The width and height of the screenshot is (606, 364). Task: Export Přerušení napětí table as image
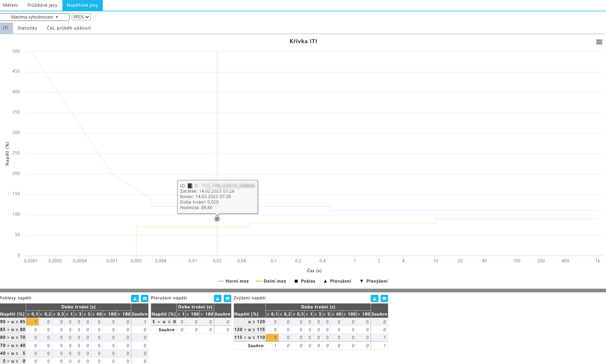coord(228,299)
